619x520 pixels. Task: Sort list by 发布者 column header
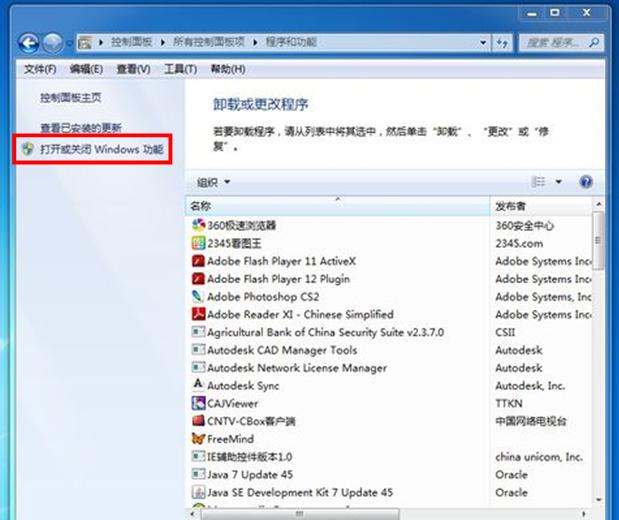[x=540, y=205]
